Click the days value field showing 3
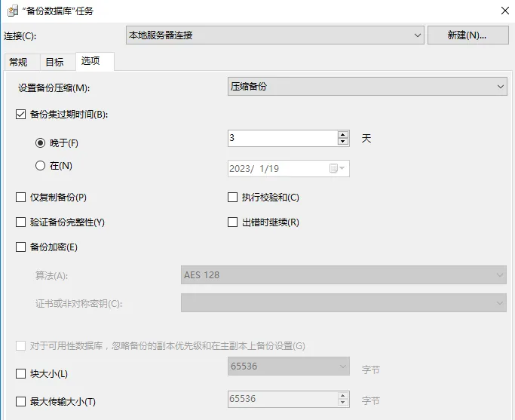Viewport: 515px width, 420px height. pyautogui.click(x=283, y=138)
